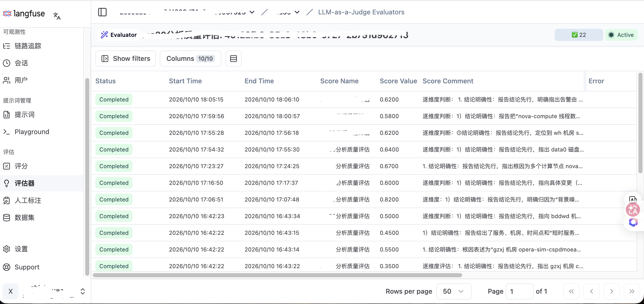Viewport: 644px width, 304px height.
Task: Click the horizontal table scrollbar
Action: pyautogui.click(x=277, y=275)
